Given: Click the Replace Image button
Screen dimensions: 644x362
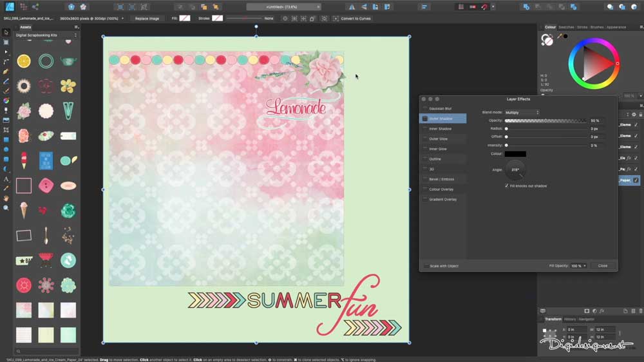Looking at the screenshot, I should pyautogui.click(x=147, y=19).
